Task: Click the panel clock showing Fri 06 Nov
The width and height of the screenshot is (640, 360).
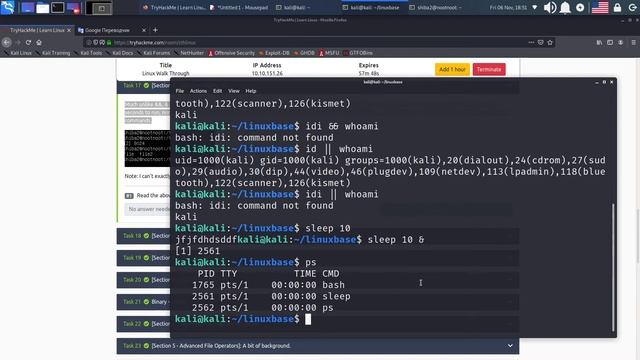Action: click(508, 7)
